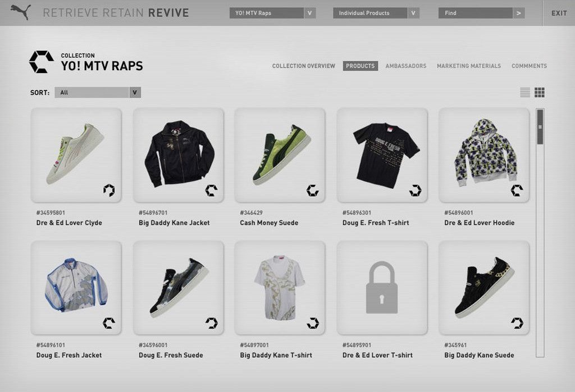Click collection icon on Doug E. Fresh Jacket
This screenshot has width=575, height=392.
[109, 323]
